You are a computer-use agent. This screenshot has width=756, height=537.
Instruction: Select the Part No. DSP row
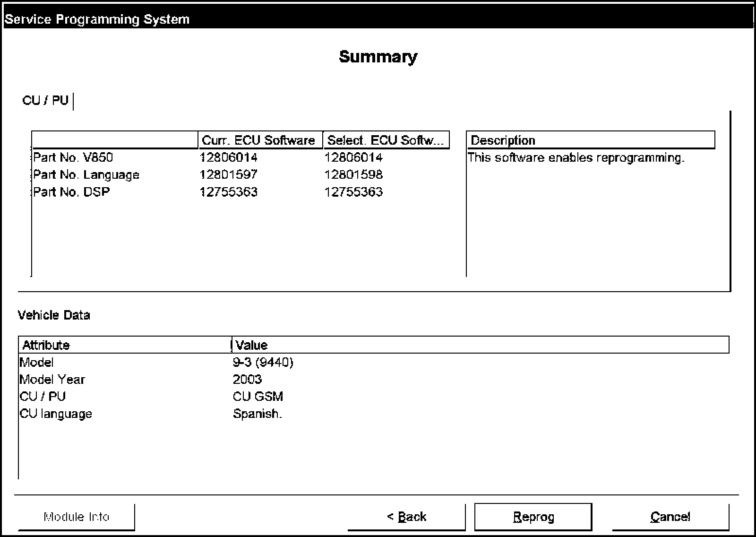240,192
